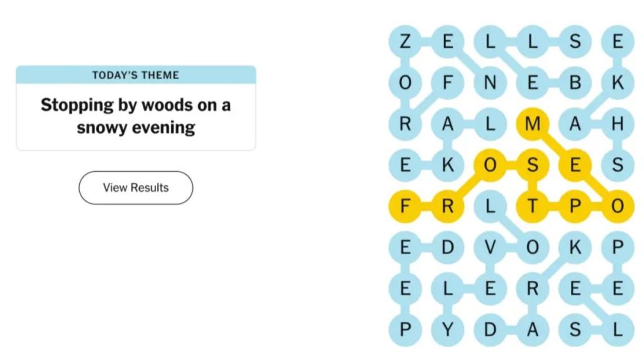Viewport: 644px width, 362px height.
Task: Click the K in the top-right corner
Action: point(616,83)
